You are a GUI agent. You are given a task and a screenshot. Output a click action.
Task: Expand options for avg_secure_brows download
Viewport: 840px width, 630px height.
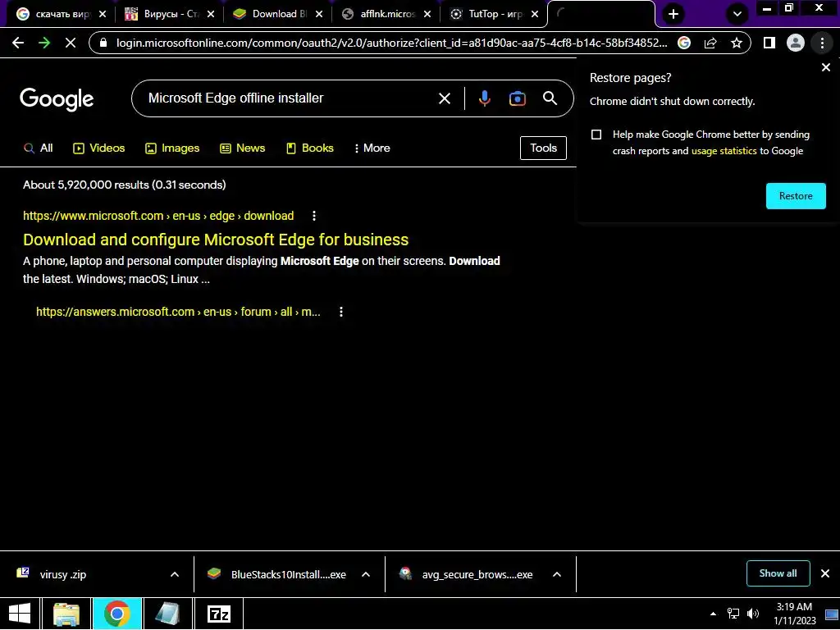point(557,574)
